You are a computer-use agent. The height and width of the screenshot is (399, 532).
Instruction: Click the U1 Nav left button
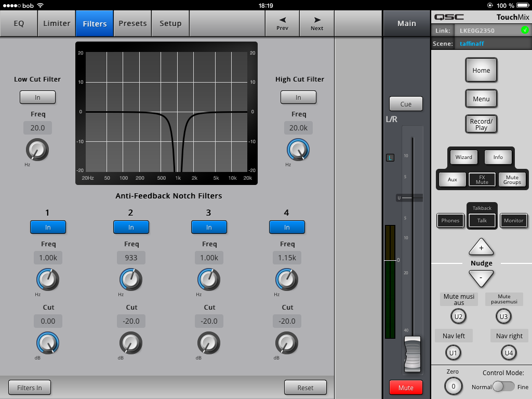click(x=453, y=353)
